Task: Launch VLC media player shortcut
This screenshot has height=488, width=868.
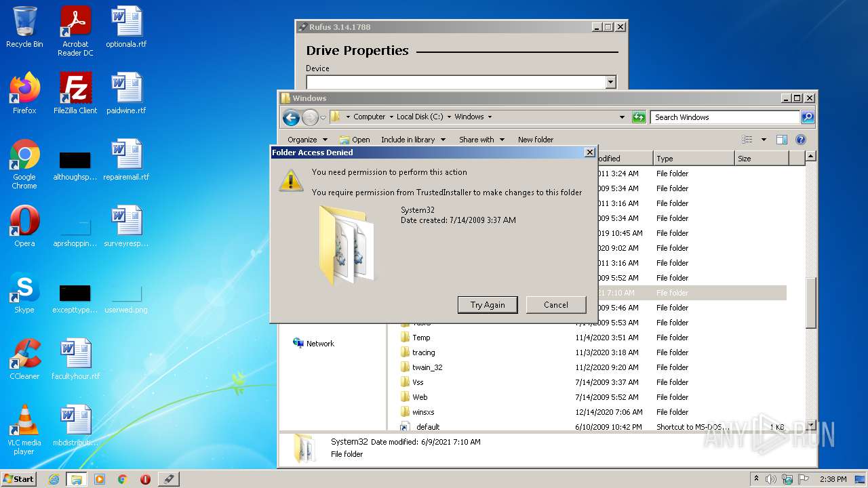Action: pos(24,430)
